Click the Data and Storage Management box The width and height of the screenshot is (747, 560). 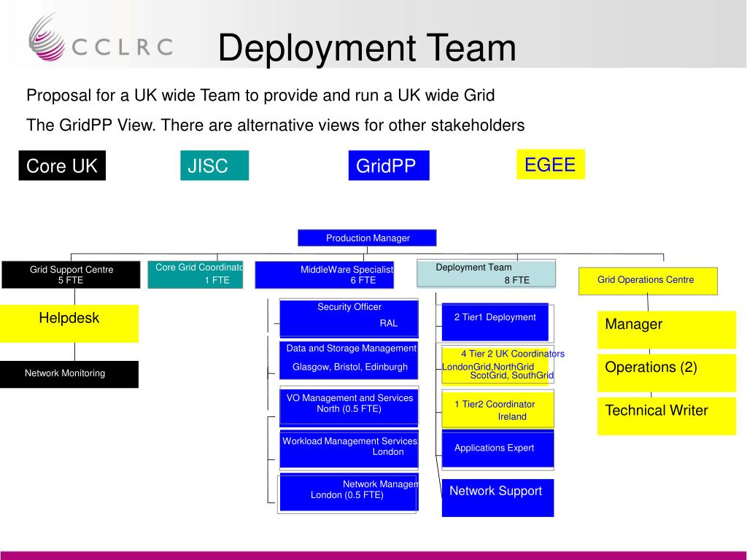[349, 360]
